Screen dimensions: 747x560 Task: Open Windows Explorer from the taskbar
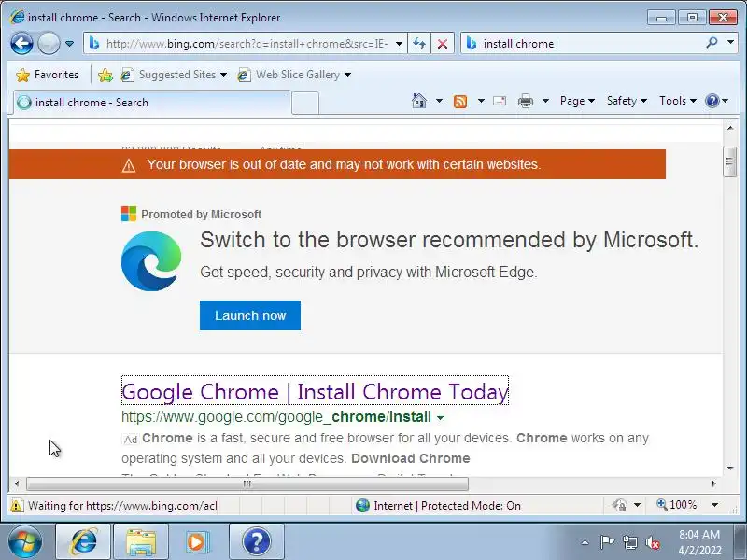point(141,541)
